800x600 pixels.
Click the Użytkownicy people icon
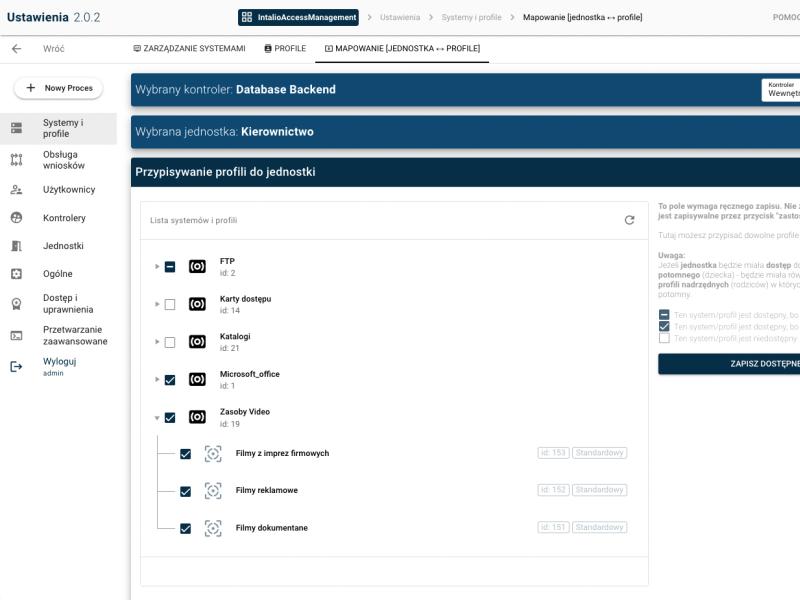16,189
